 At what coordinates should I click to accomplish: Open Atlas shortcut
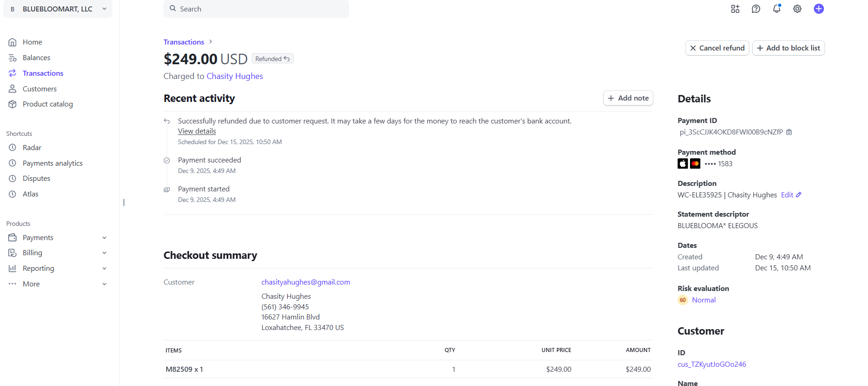tap(30, 194)
